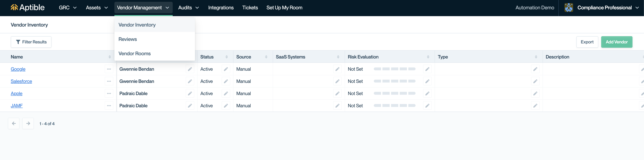Image resolution: width=644 pixels, height=160 pixels.
Task: Sort the table by Status column
Action: tap(227, 57)
